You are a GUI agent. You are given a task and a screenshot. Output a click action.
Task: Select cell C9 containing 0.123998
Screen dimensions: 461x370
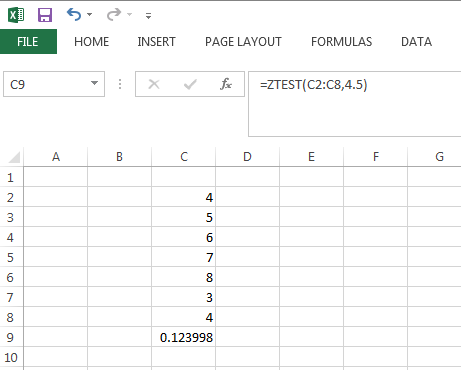184,337
